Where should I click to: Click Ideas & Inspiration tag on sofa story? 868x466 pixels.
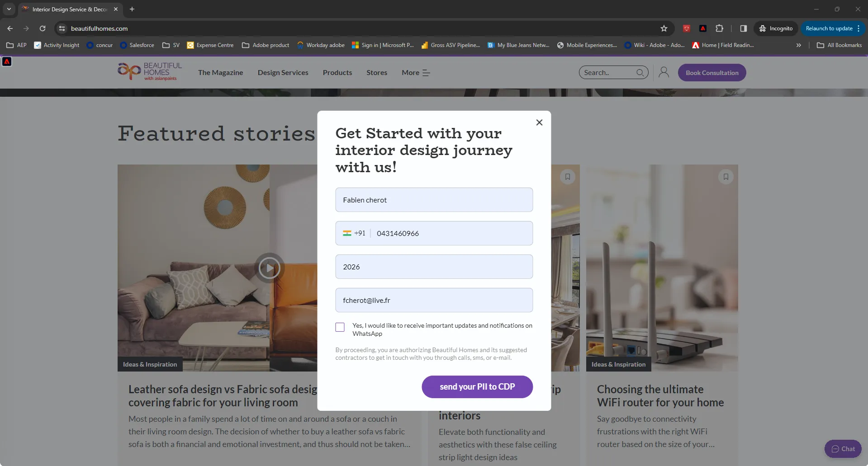(x=150, y=364)
